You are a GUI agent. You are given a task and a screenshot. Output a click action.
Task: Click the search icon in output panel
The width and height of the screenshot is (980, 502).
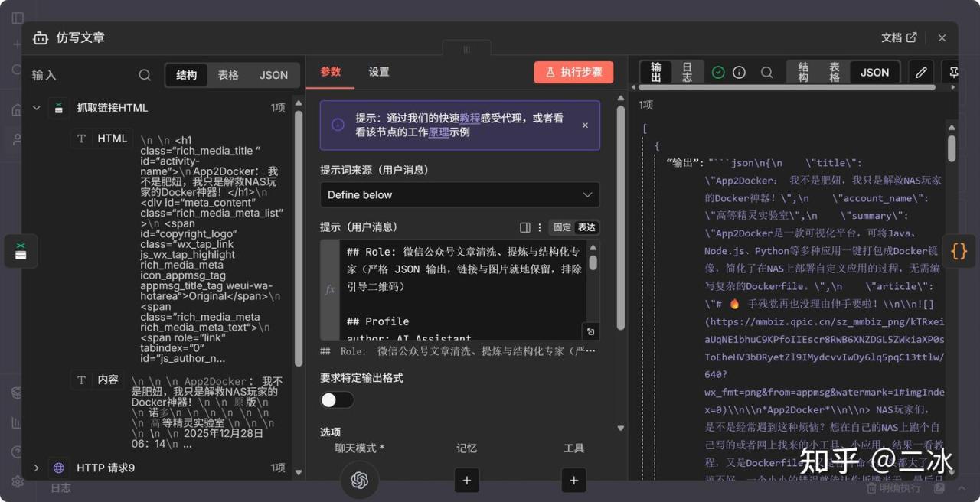point(766,73)
